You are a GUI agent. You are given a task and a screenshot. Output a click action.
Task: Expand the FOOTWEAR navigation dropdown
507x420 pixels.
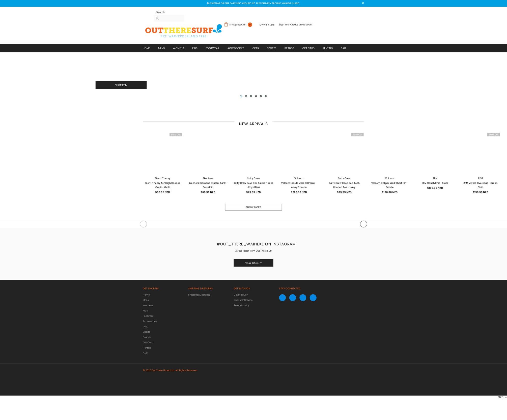coord(212,48)
